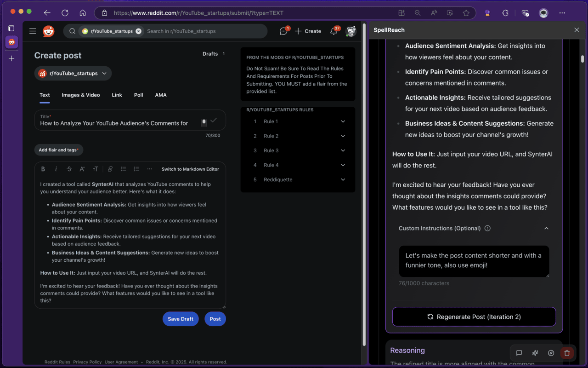
Task: Go back with the browser back arrow
Action: point(47,13)
